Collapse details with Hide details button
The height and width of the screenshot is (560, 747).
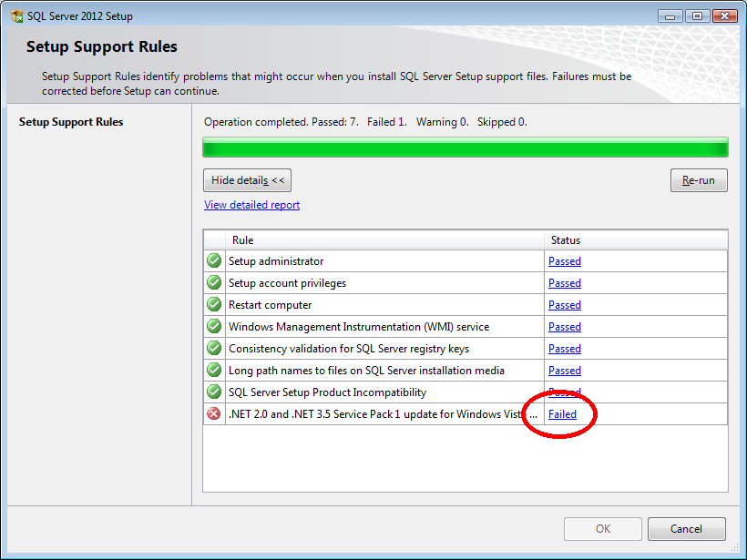click(247, 180)
